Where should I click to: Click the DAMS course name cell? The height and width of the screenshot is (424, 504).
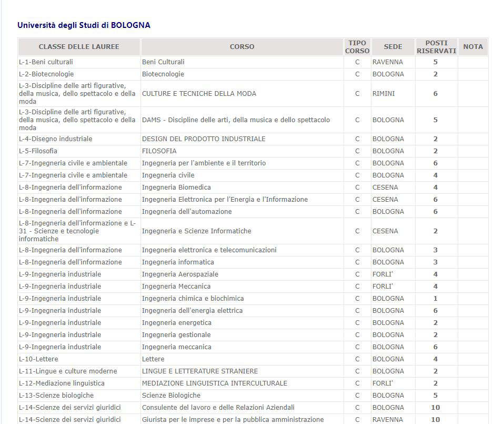236,120
